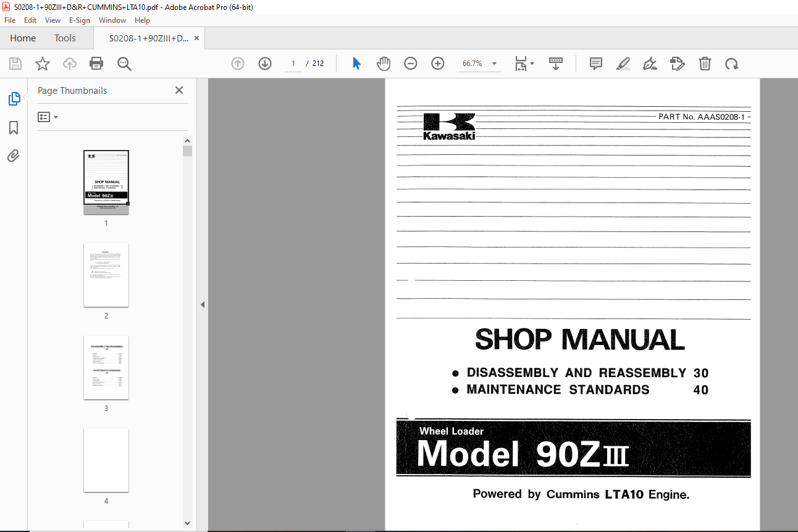Select the blank page 4 thumbnail
The height and width of the screenshot is (532, 798).
(x=106, y=460)
